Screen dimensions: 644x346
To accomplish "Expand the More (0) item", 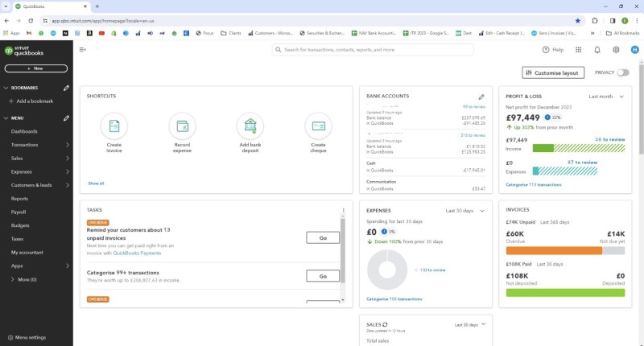I will coord(24,279).
